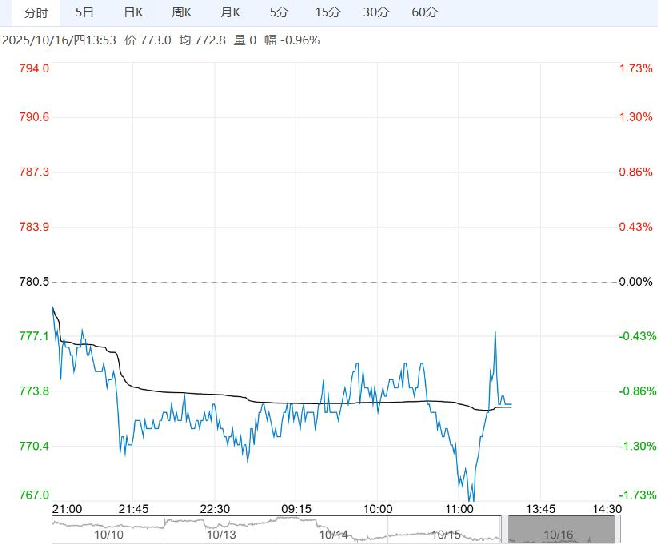
Task: Switch to the 周K weekly chart
Action: point(181,12)
